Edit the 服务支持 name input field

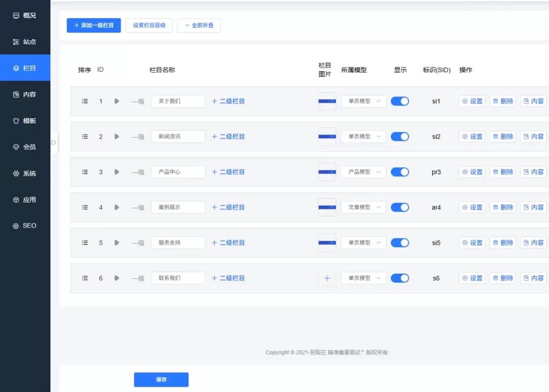[178, 243]
